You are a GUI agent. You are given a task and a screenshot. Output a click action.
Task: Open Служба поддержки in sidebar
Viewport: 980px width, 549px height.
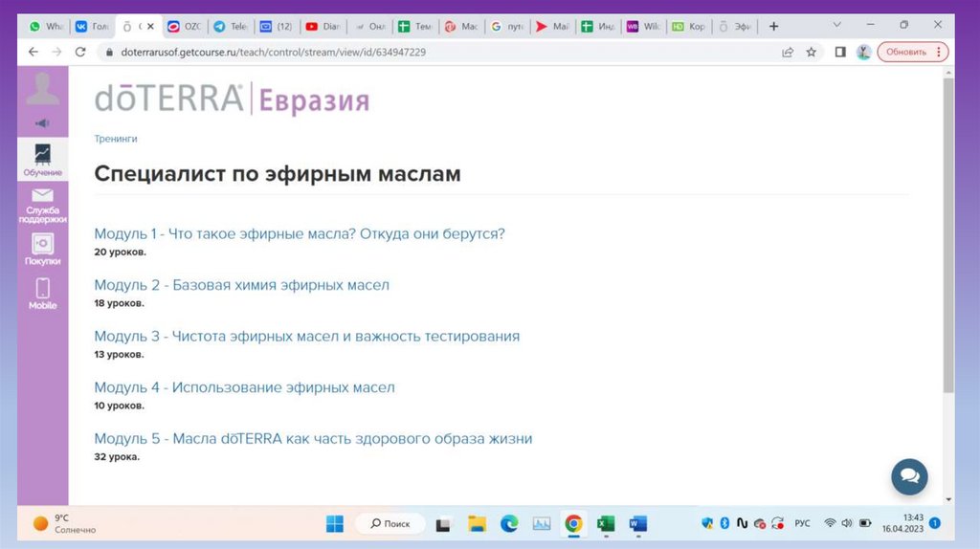pyautogui.click(x=42, y=206)
